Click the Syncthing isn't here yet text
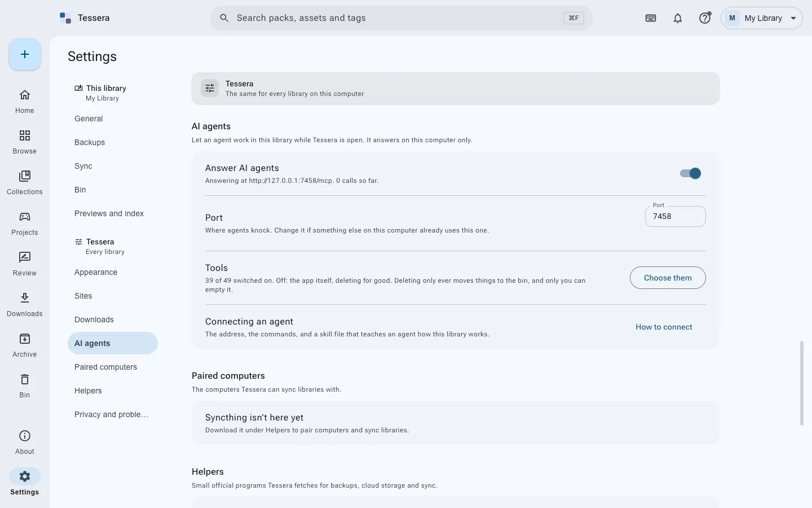The height and width of the screenshot is (508, 812). 254,418
